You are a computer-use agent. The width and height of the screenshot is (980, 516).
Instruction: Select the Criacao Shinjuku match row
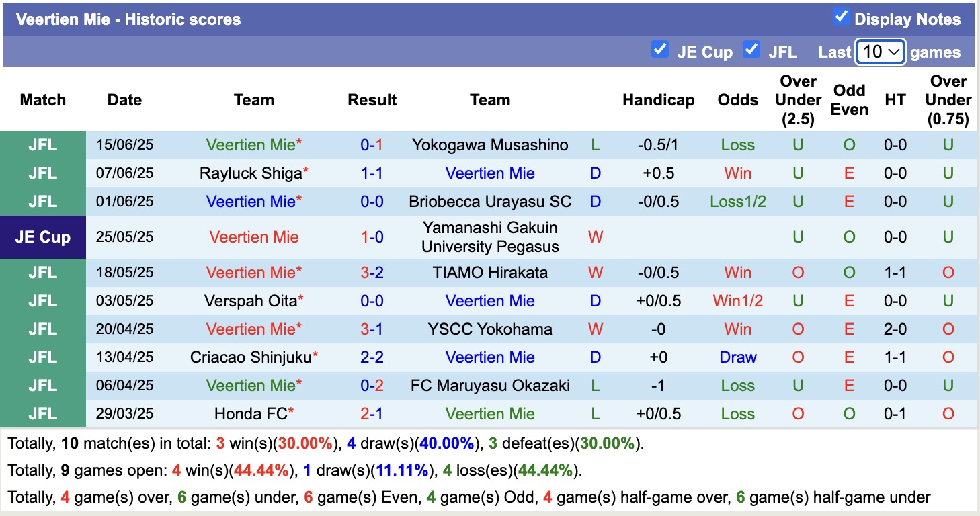253,357
